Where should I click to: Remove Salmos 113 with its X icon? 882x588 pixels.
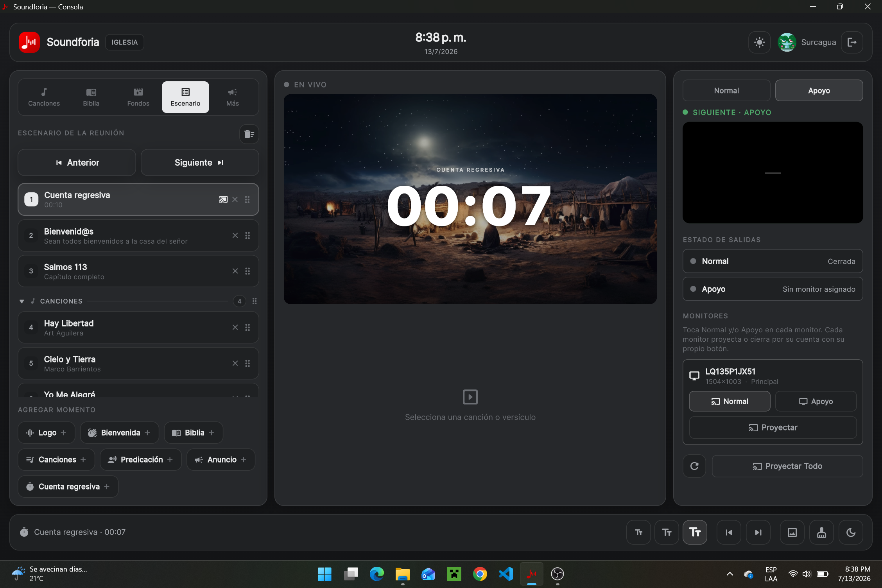tap(235, 271)
